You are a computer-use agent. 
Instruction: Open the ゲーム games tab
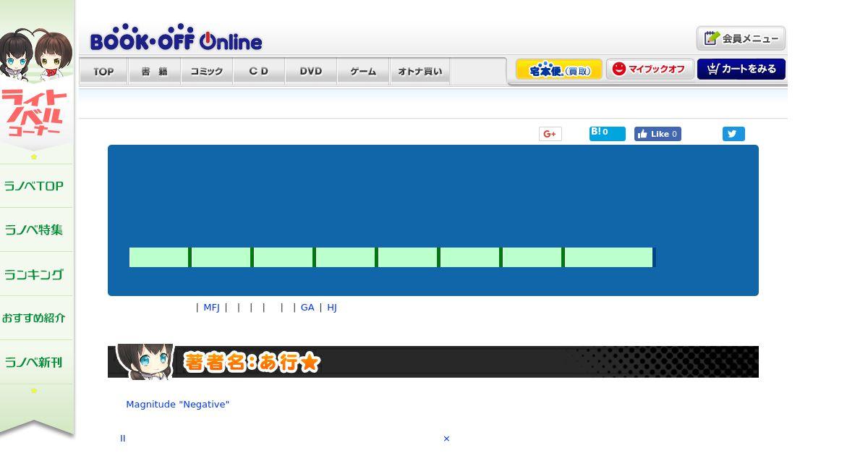[x=363, y=72]
